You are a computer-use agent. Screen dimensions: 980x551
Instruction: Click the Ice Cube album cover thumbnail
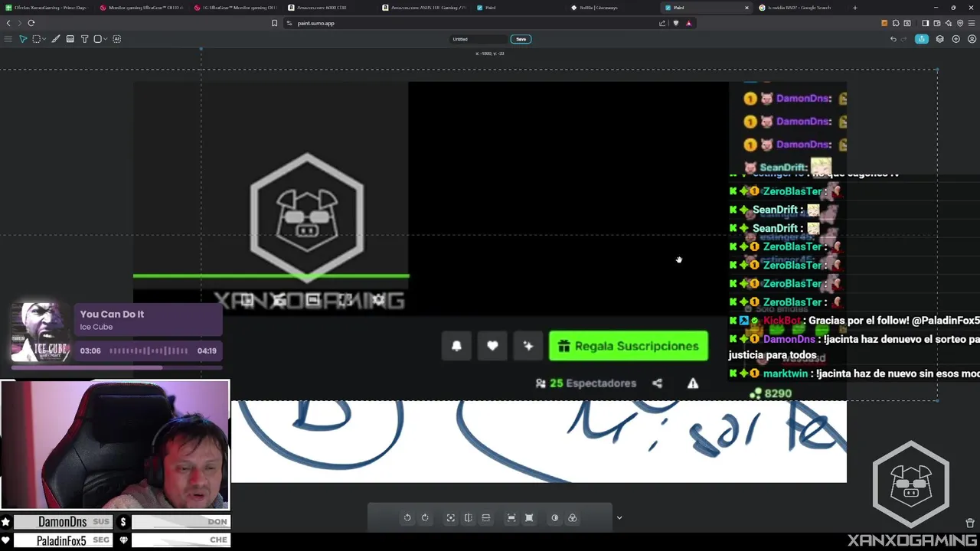pos(41,332)
